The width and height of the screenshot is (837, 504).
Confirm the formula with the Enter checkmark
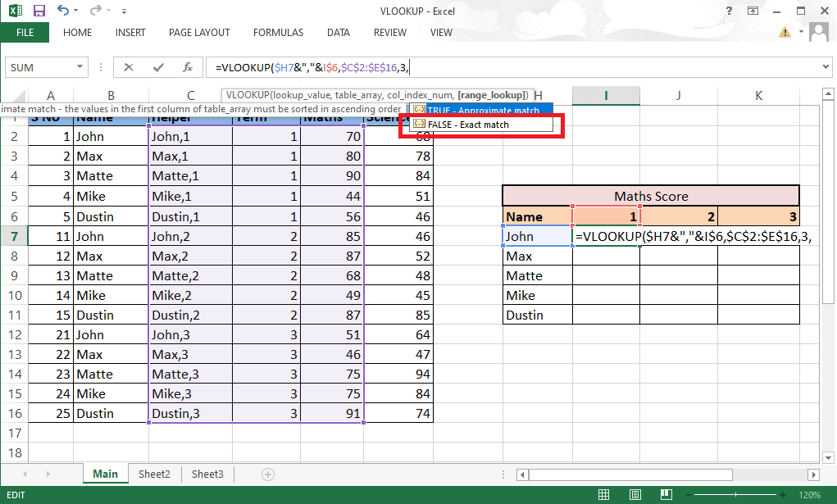pos(157,67)
